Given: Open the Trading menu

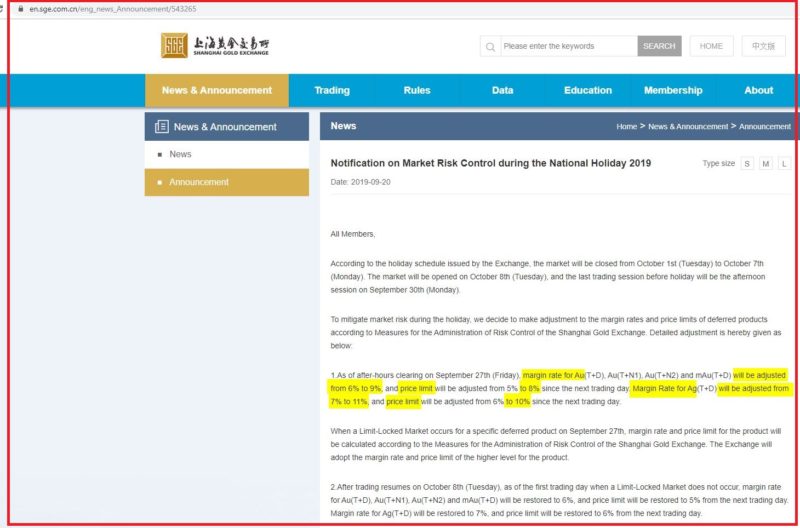Looking at the screenshot, I should pyautogui.click(x=332, y=90).
